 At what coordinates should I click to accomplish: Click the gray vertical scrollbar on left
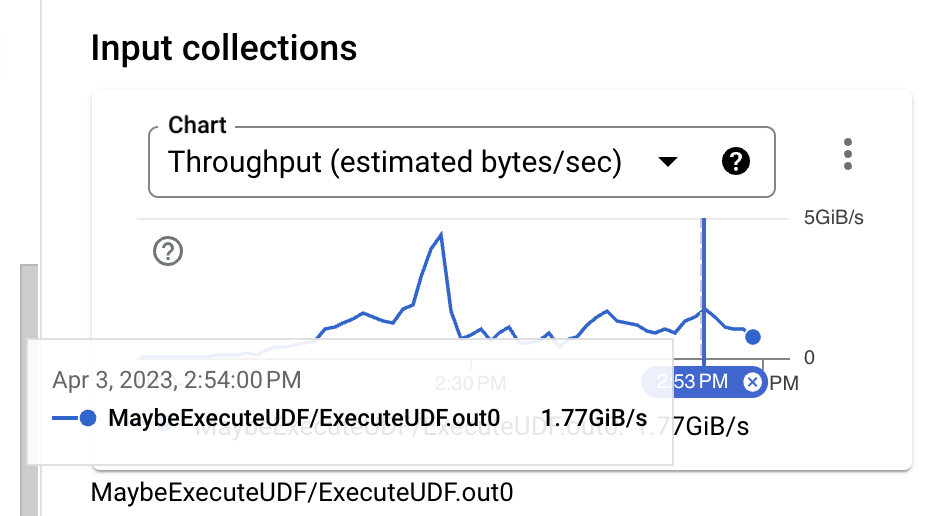pos(29,390)
